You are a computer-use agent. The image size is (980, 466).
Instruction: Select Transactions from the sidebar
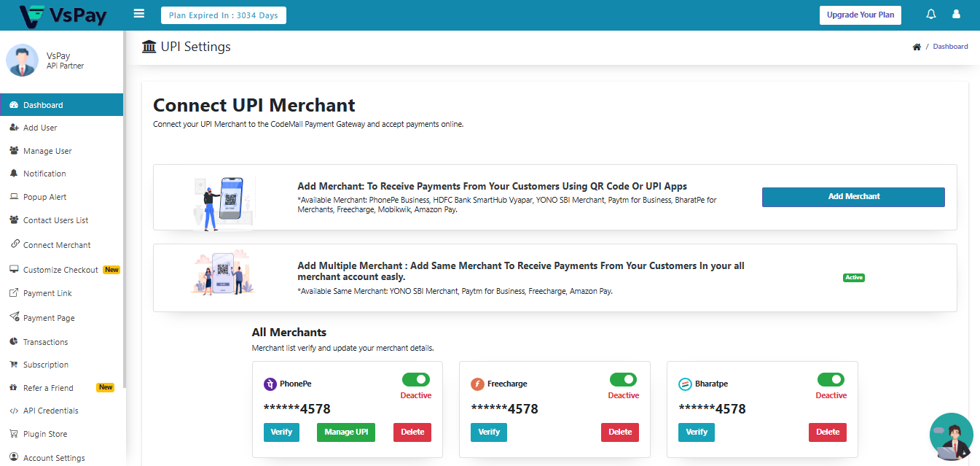[x=45, y=342]
